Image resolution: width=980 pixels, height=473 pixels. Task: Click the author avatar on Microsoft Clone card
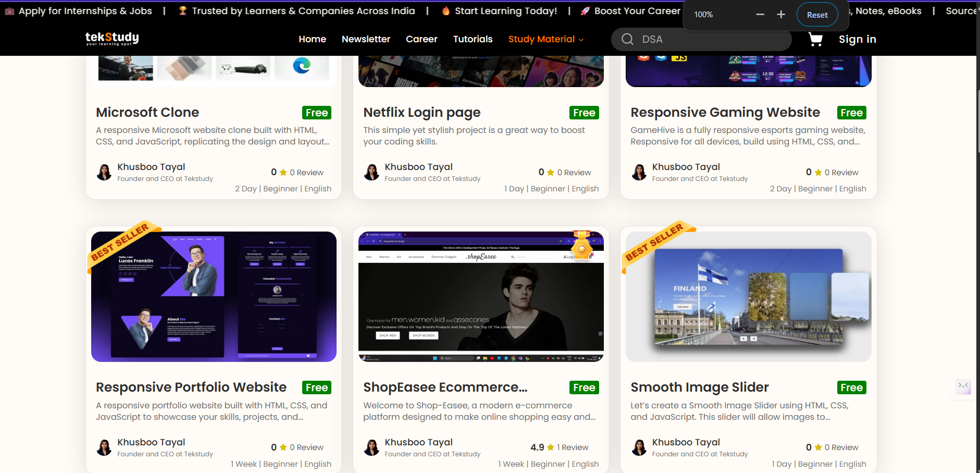tap(104, 172)
